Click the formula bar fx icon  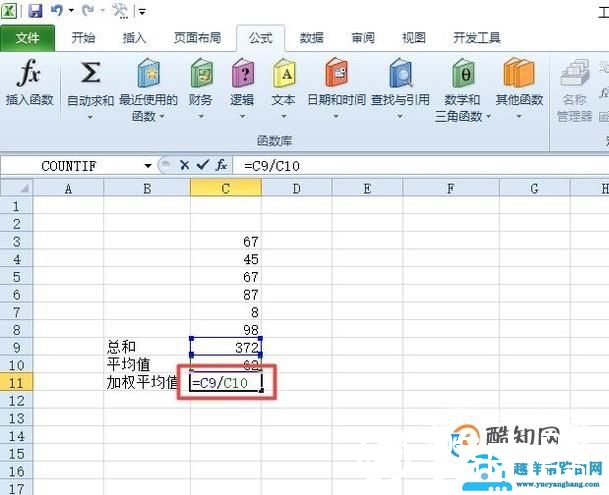click(x=221, y=165)
